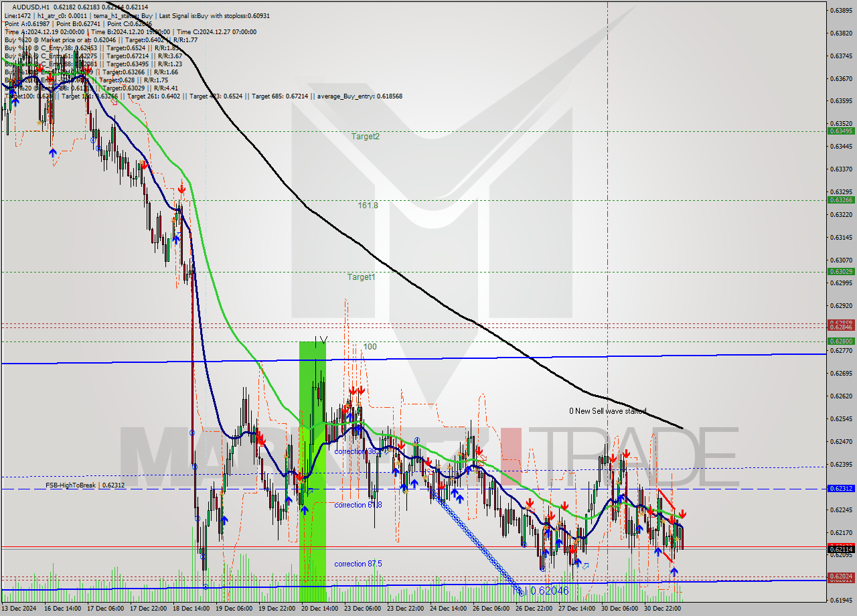Click the green 0.63266 price tag

(x=841, y=200)
